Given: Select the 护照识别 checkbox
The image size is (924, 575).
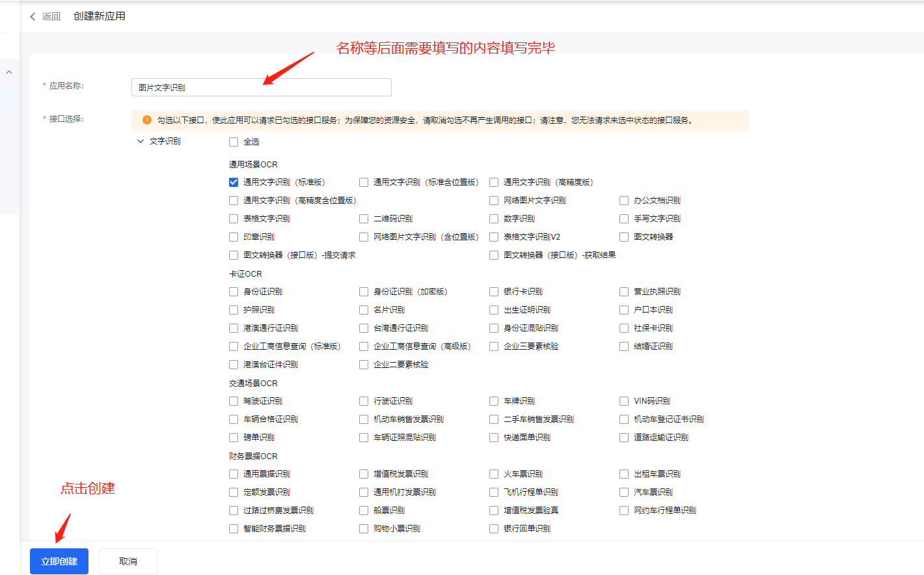Looking at the screenshot, I should 234,310.
